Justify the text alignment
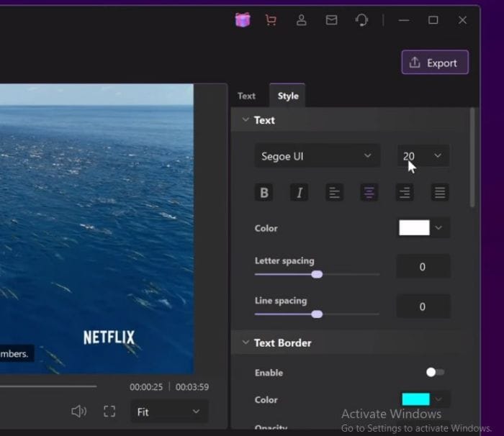 click(440, 192)
